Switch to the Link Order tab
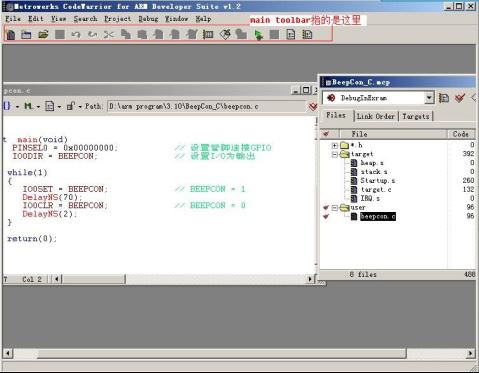The width and height of the screenshot is (479, 373). click(376, 116)
